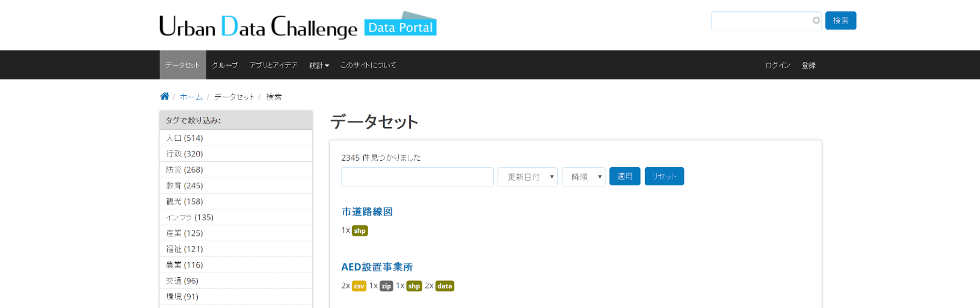Open the 市道路線図 dataset link

367,212
